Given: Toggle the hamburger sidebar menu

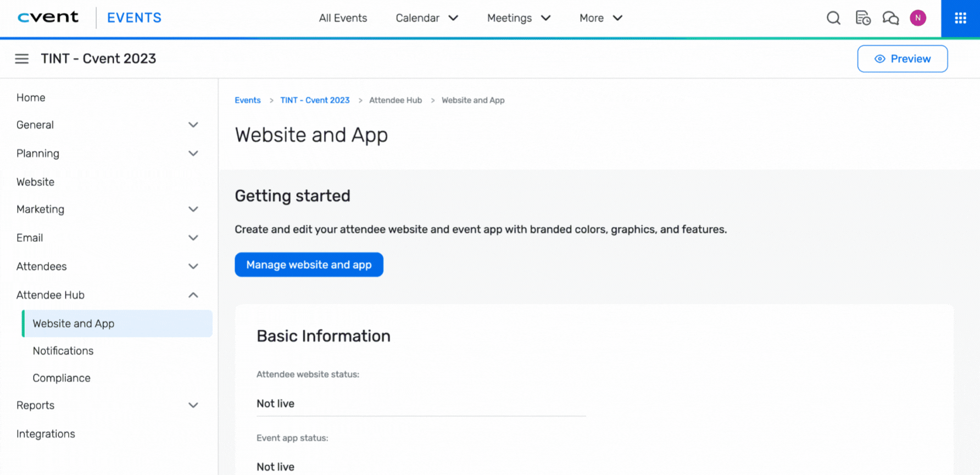Looking at the screenshot, I should (x=21, y=59).
